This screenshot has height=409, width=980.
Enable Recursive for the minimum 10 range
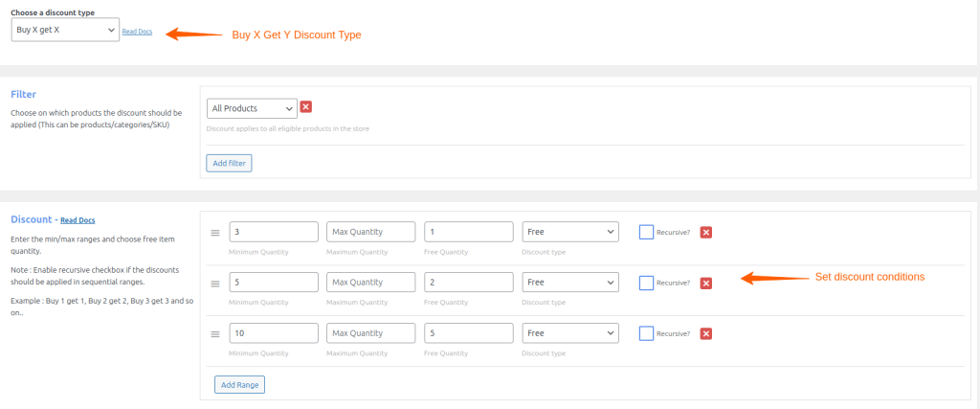tap(646, 333)
